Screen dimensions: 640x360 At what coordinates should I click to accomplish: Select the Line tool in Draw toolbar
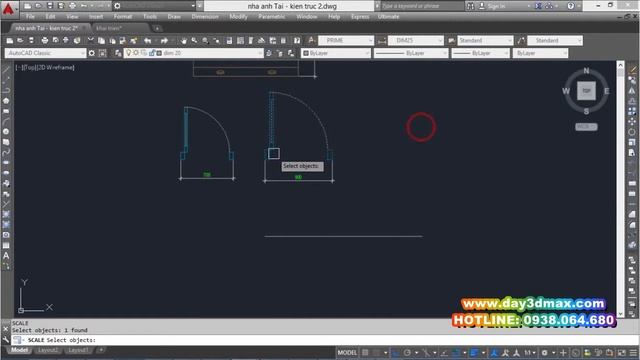6,70
